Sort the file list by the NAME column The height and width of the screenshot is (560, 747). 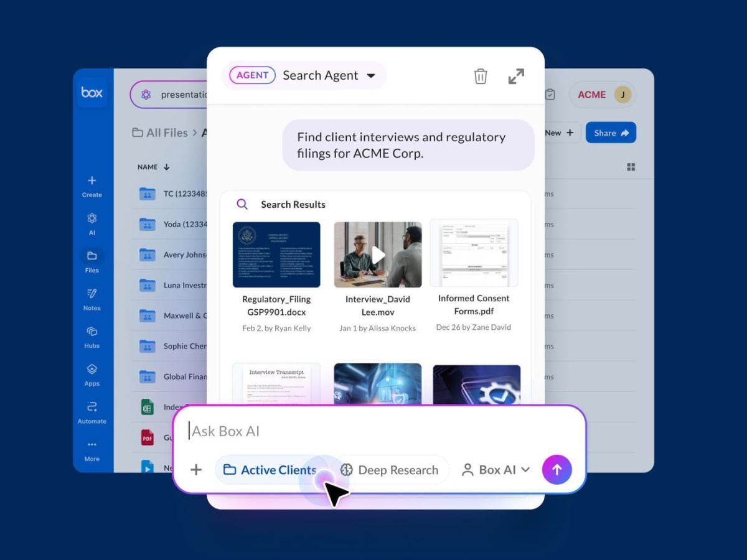pyautogui.click(x=154, y=167)
